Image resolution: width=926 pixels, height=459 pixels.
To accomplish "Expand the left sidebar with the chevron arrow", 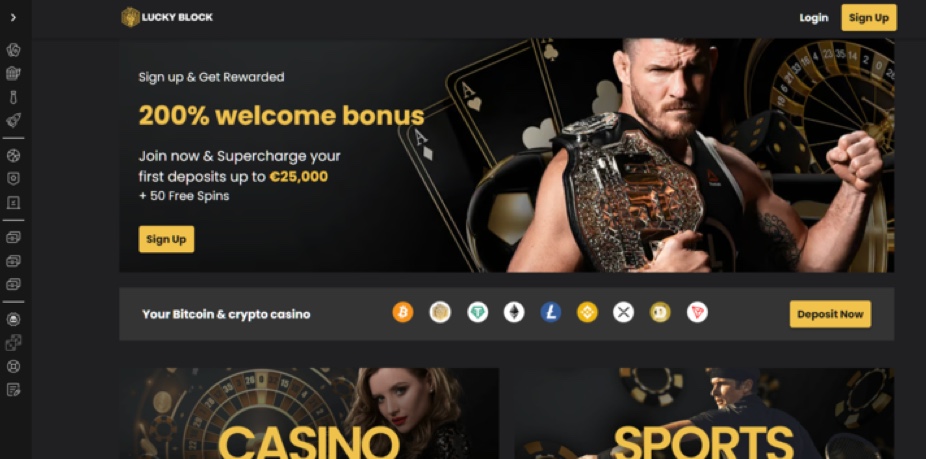I will [13, 18].
